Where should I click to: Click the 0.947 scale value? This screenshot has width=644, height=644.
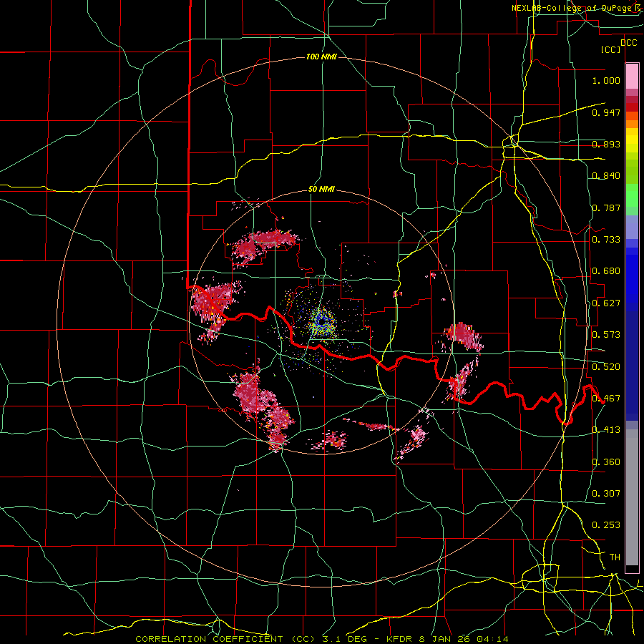[x=606, y=112]
